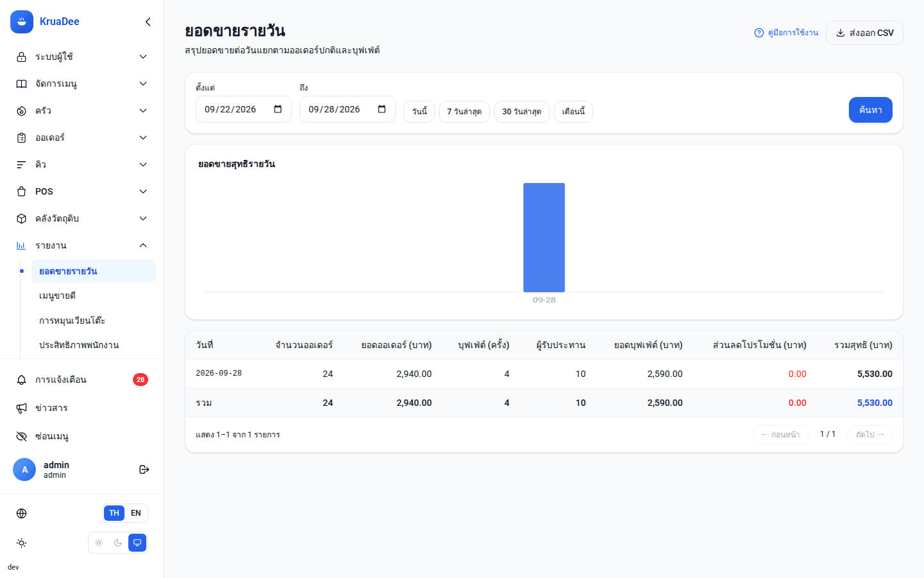Select the 30 วันล่าสุด quick range
The width and height of the screenshot is (924, 578).
(522, 112)
